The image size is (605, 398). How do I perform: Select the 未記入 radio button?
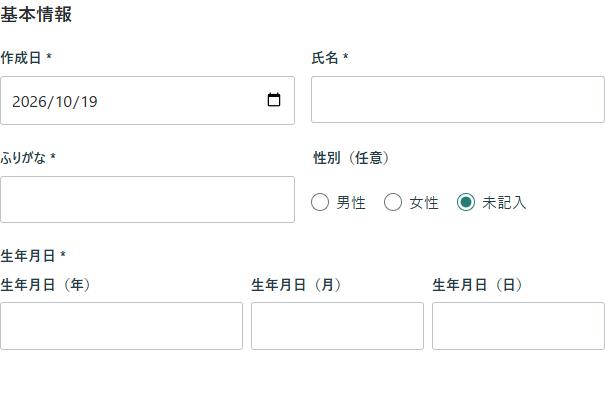tap(466, 202)
